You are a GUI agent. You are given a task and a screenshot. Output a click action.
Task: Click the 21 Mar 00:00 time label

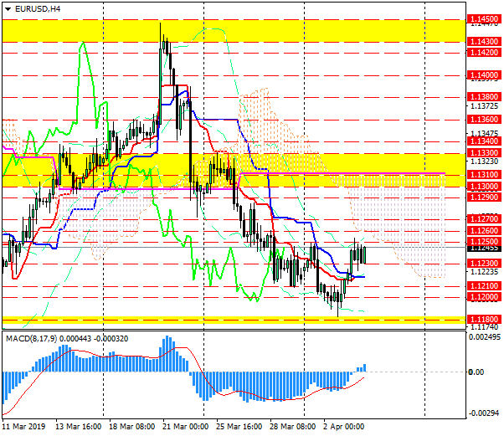185,427
